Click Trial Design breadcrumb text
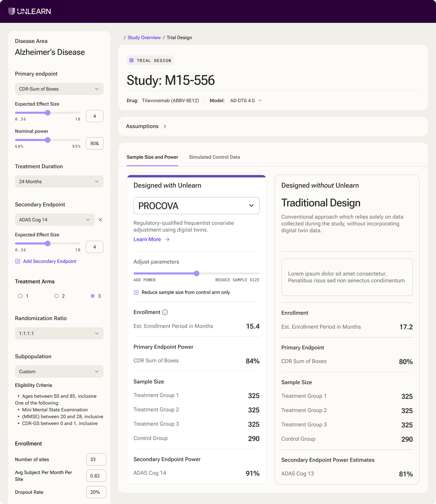 (179, 37)
